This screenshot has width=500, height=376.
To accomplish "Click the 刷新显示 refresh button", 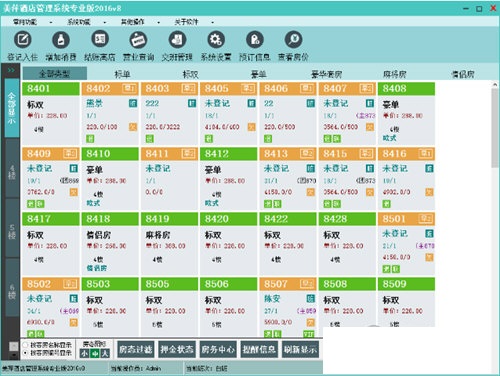I will point(300,349).
